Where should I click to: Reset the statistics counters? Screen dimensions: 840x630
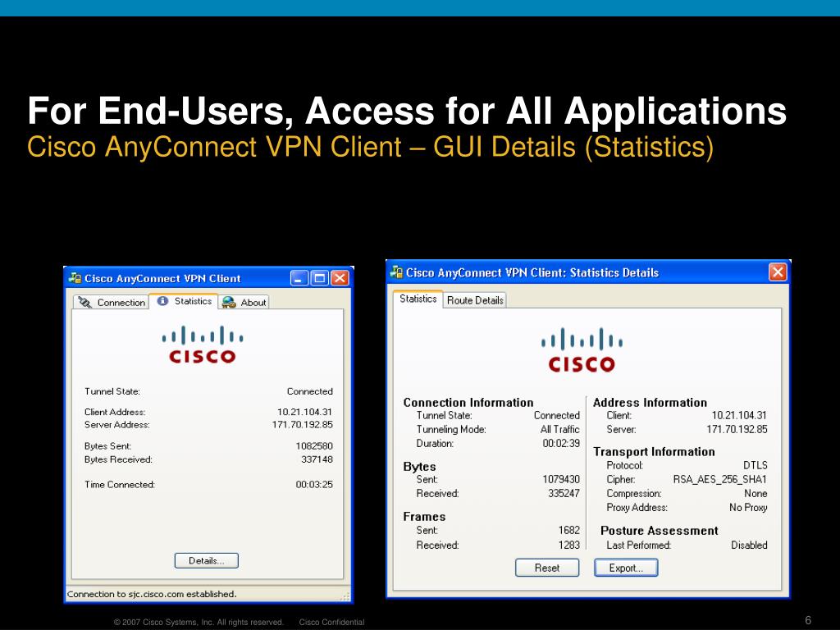(547, 568)
